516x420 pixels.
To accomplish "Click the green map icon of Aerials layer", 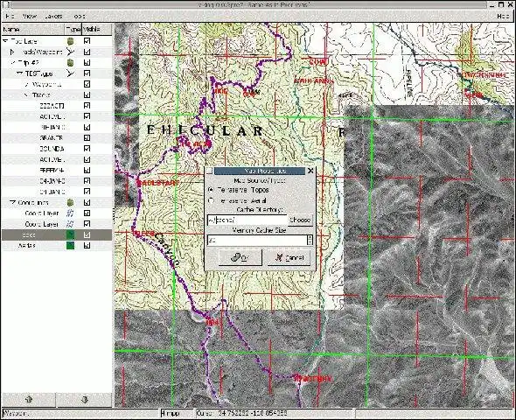I will tap(70, 246).
